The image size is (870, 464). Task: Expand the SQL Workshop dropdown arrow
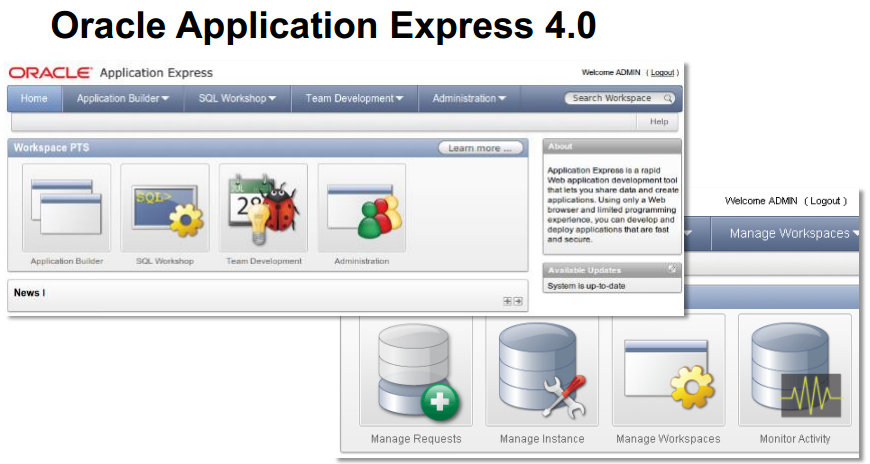coord(272,99)
